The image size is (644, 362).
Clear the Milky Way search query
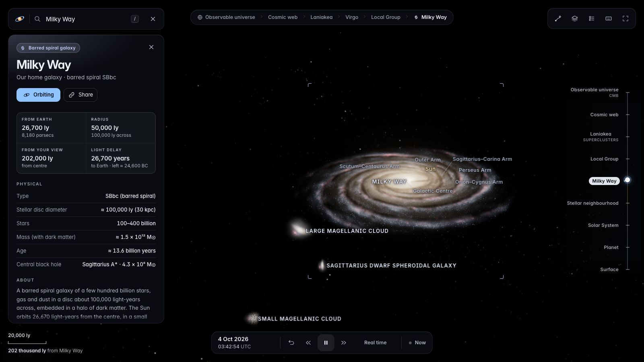click(x=153, y=19)
